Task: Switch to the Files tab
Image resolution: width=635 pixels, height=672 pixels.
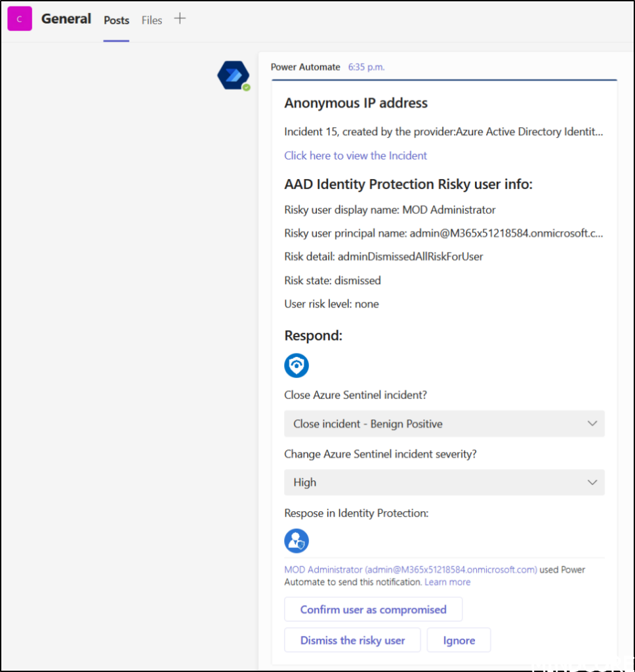Action: point(152,20)
